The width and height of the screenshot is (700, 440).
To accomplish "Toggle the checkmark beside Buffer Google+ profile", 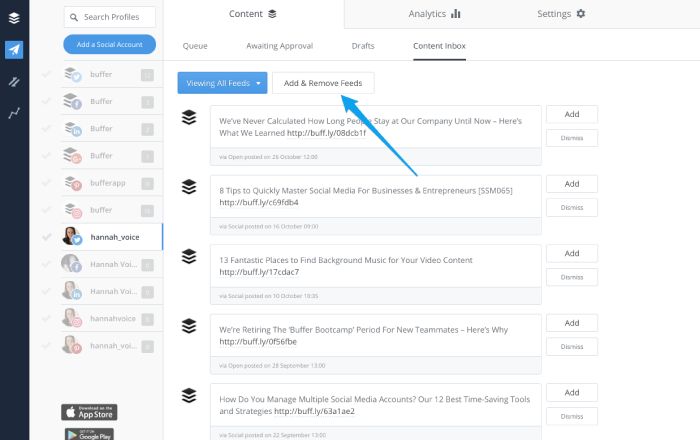I will point(46,156).
